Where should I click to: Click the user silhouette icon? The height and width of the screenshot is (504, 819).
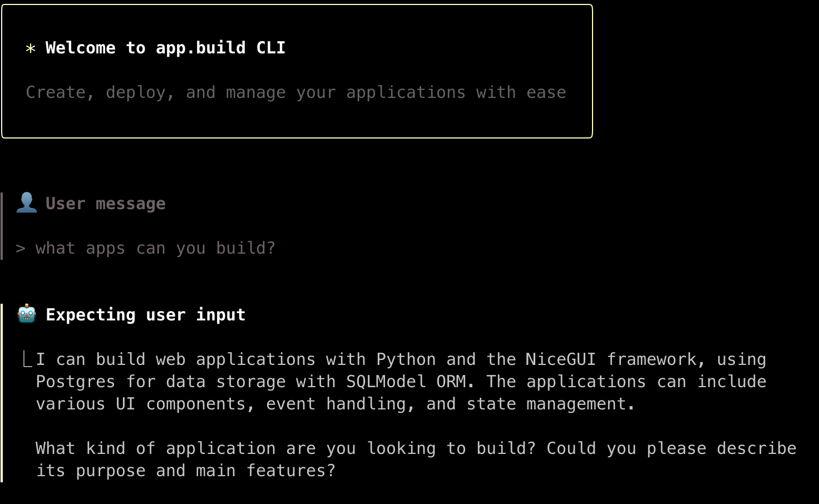pos(27,202)
